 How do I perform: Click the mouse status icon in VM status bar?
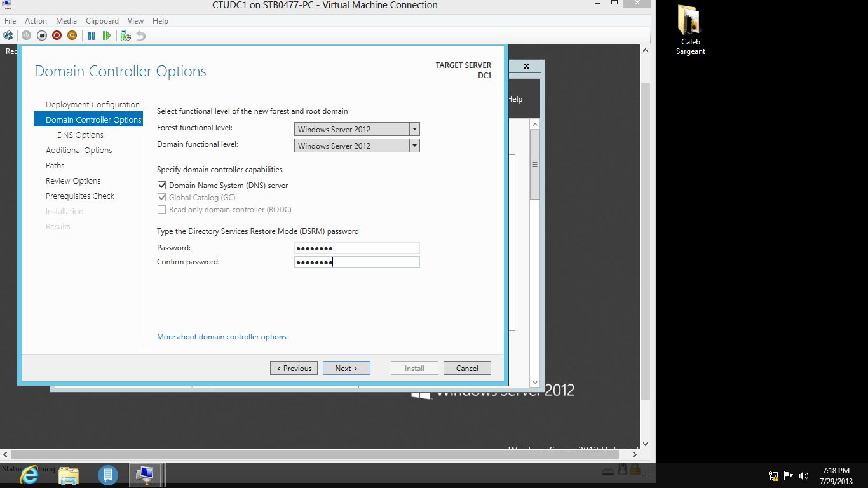pyautogui.click(x=623, y=469)
